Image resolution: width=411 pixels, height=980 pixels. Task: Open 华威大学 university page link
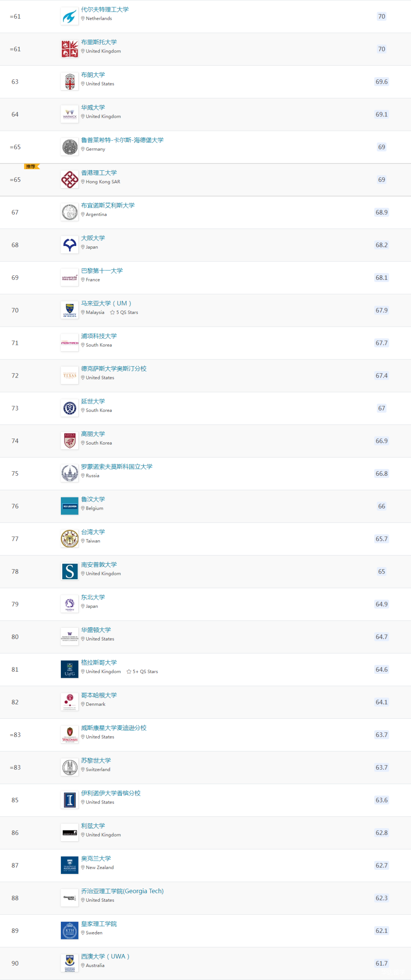(93, 108)
